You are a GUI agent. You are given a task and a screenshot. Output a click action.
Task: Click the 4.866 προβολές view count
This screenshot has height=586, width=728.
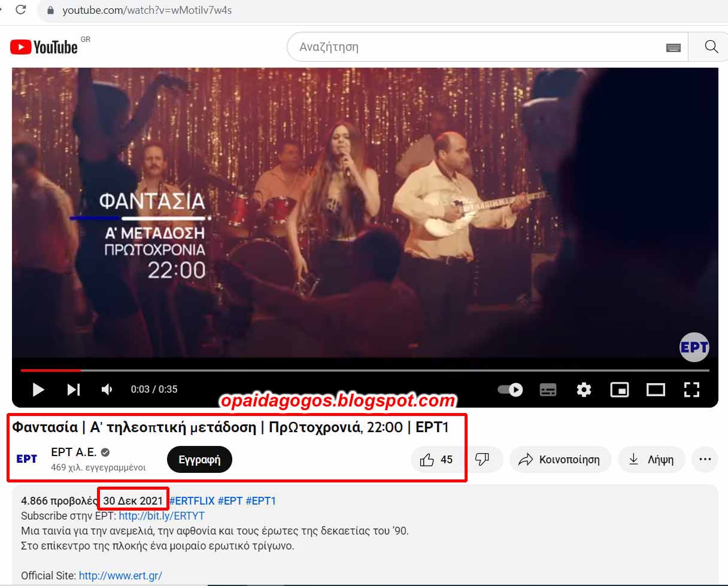pyautogui.click(x=59, y=501)
